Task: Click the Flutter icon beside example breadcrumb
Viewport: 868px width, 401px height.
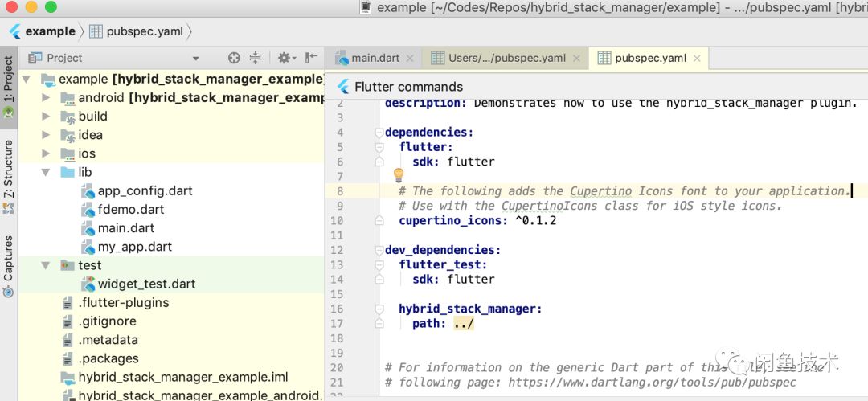Action: 15,31
